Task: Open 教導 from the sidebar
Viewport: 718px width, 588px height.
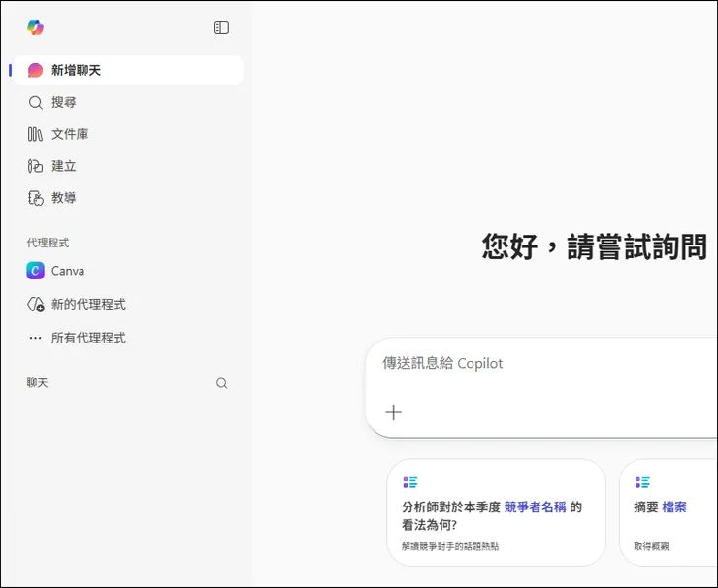Action: [x=129, y=198]
